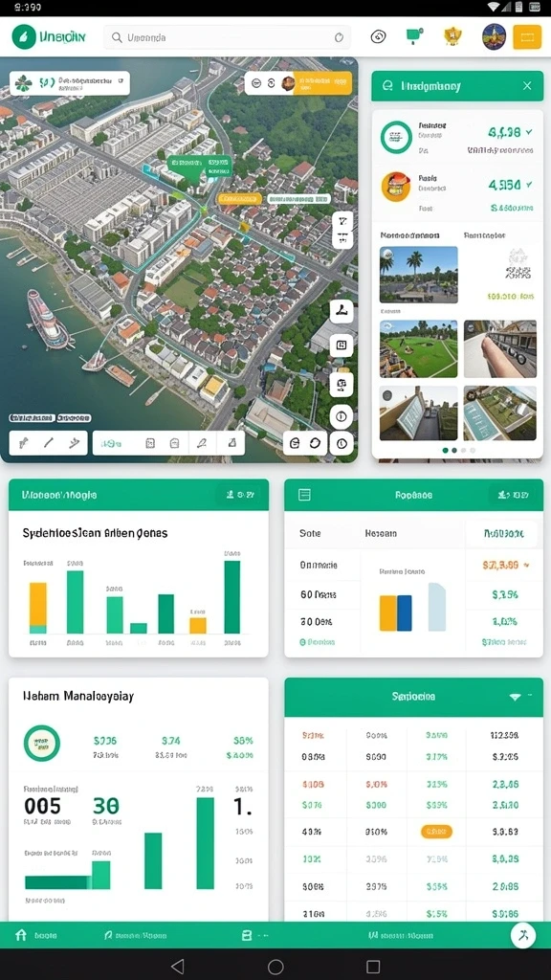Select the diagonal line tool in map toolbar
The height and width of the screenshot is (980, 551).
48,443
